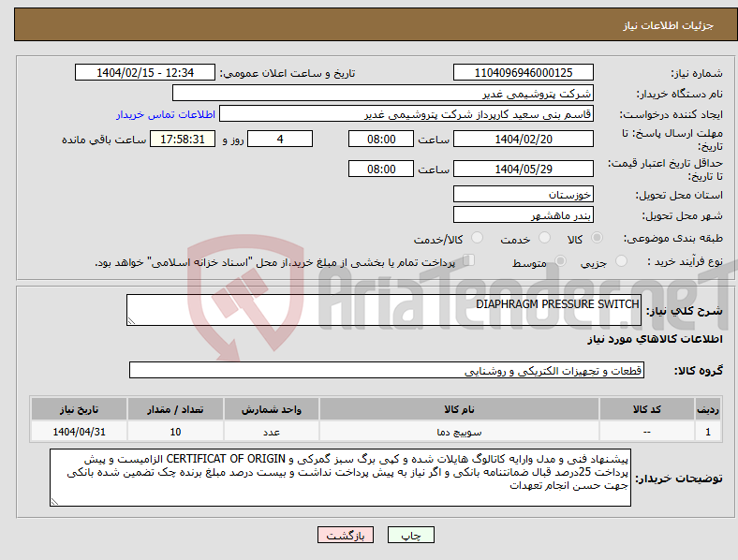Click the بازگشت (back) button
This screenshot has width=738, height=560.
[x=346, y=535]
